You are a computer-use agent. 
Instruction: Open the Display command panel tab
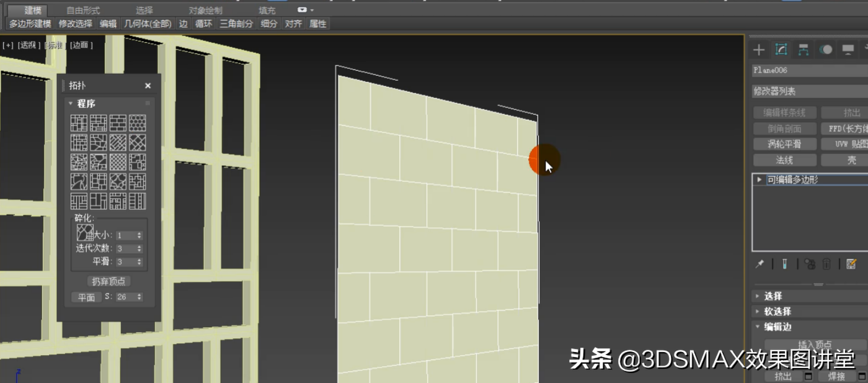click(848, 50)
